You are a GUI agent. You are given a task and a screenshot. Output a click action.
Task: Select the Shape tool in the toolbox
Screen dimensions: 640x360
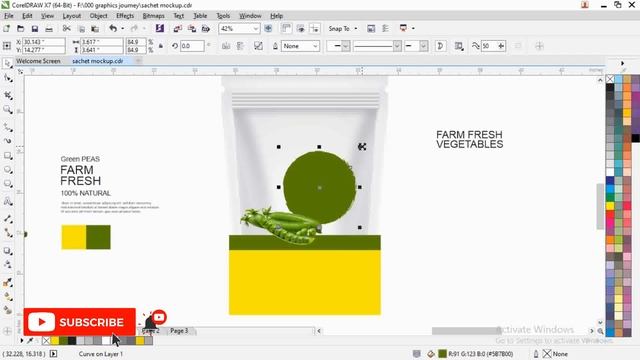7,78
